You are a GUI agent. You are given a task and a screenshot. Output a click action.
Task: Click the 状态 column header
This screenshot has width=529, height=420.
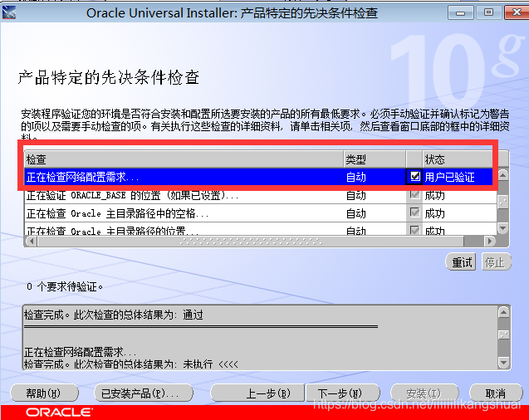[458, 159]
